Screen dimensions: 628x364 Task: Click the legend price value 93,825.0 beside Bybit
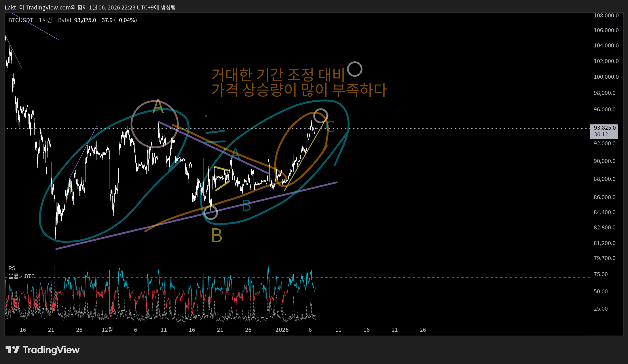[x=85, y=20]
